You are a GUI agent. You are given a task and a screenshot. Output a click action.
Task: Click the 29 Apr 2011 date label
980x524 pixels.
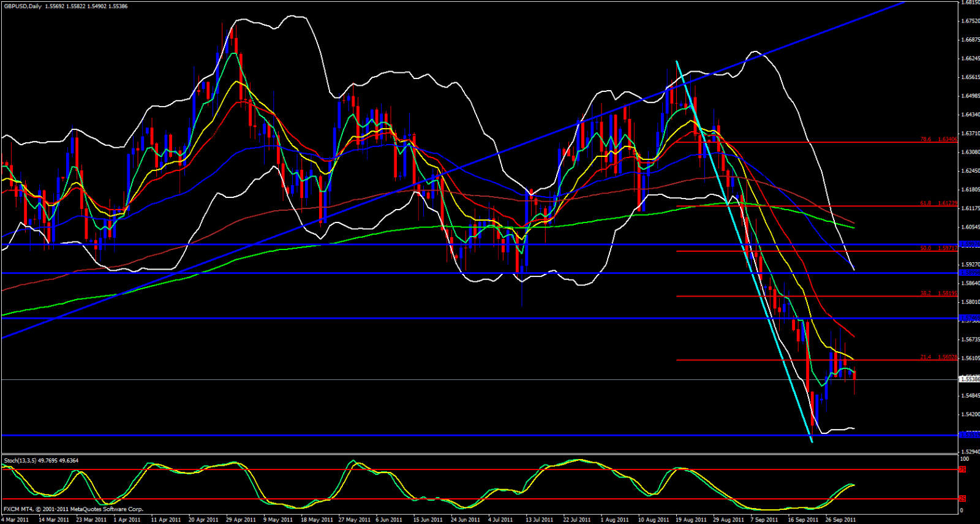240,520
